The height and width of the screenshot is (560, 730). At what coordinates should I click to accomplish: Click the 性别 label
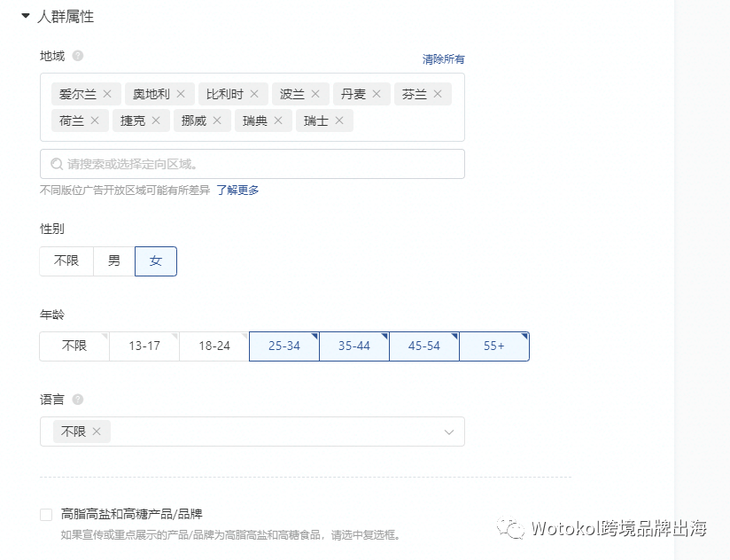52,229
